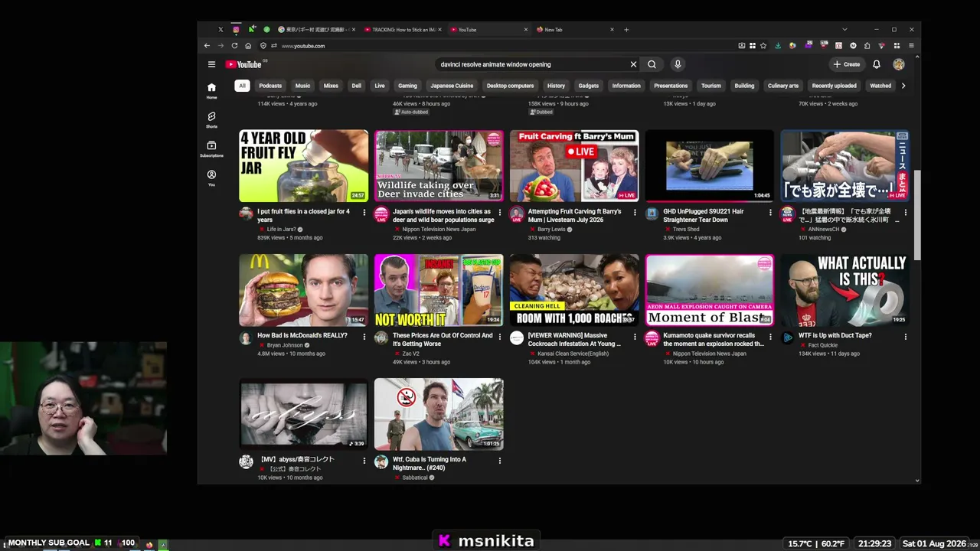Screen dimensions: 980x551
Task: Open more options for These Prices video
Action: pos(499,336)
